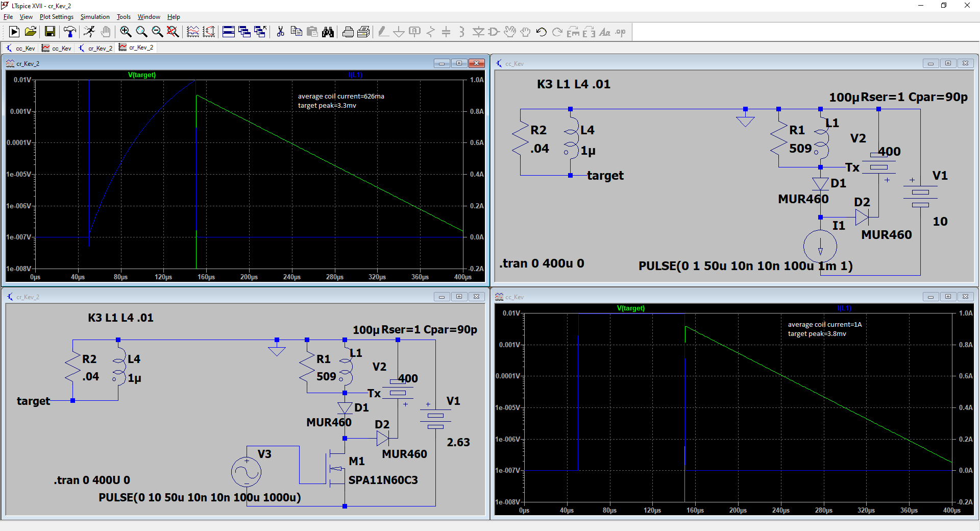
Task: Click the Find binoculars icon
Action: click(x=328, y=32)
